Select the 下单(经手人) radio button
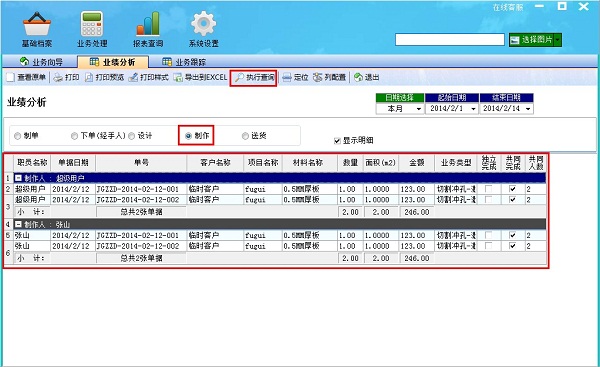The width and height of the screenshot is (600, 367). pyautogui.click(x=74, y=136)
